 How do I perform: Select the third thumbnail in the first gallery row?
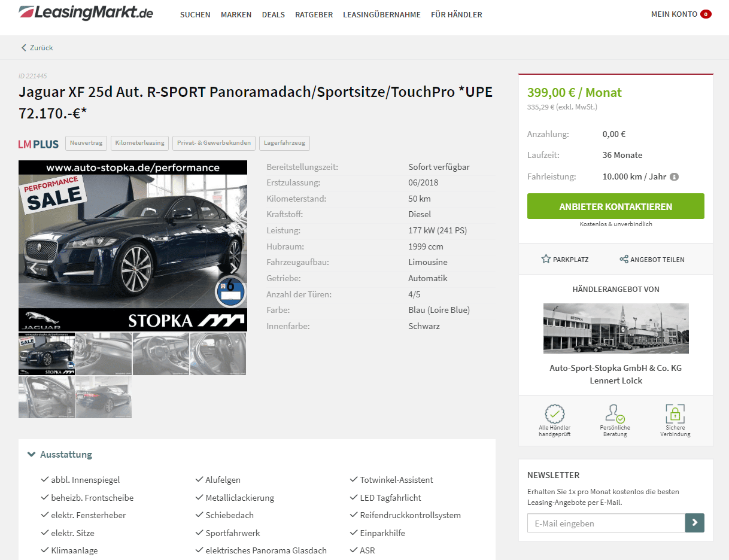161,354
